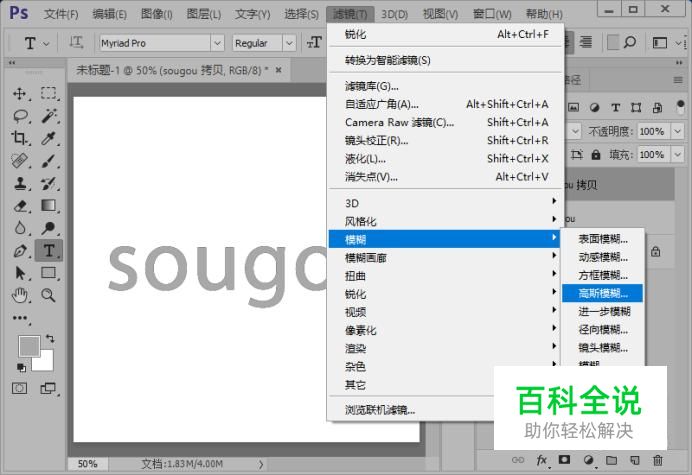Open the Edit Toolbar three-dots button
Viewport: 692px width, 475px height.
[19, 318]
